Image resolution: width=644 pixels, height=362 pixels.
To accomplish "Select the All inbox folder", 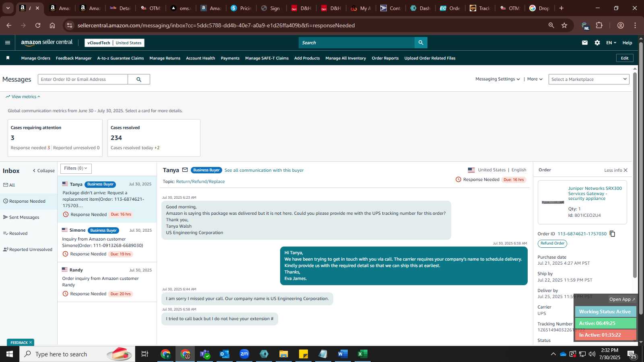I will [x=9, y=185].
